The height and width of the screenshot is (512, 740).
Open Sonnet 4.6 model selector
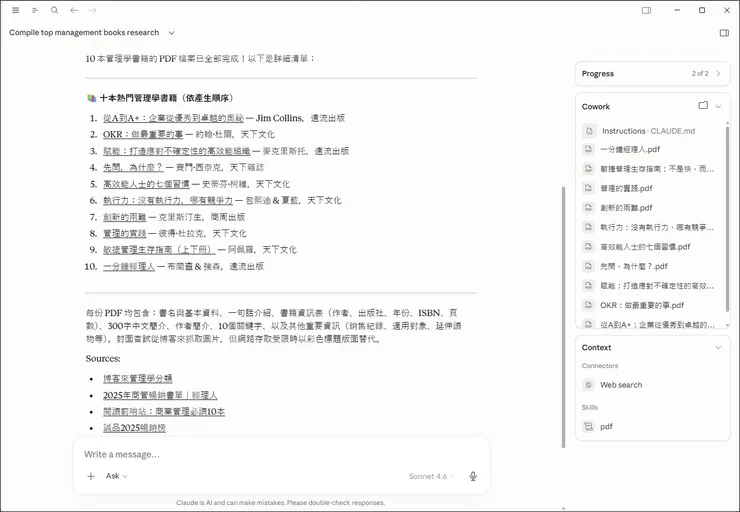coord(431,477)
